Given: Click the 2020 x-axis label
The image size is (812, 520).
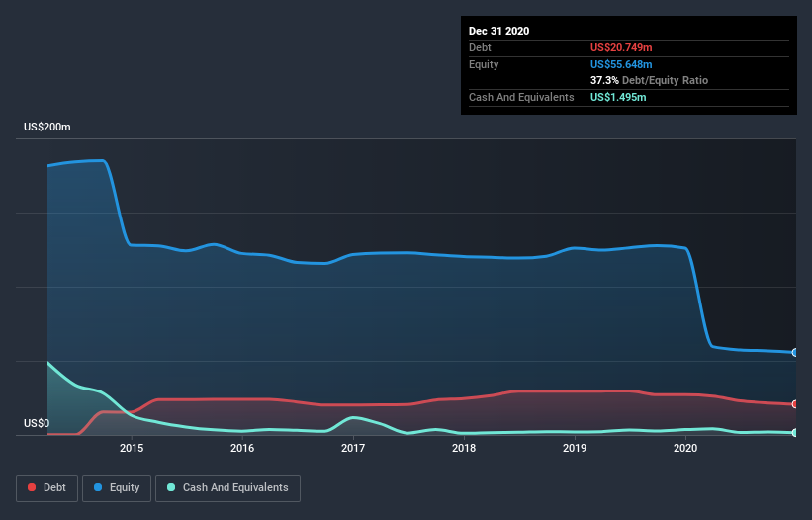Looking at the screenshot, I should tap(685, 448).
